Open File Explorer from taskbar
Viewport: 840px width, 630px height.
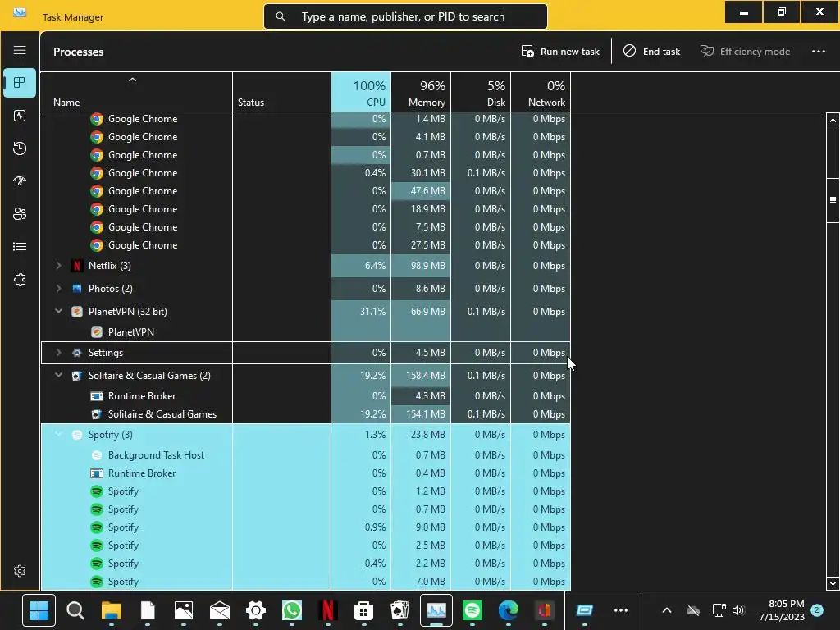[x=112, y=610]
